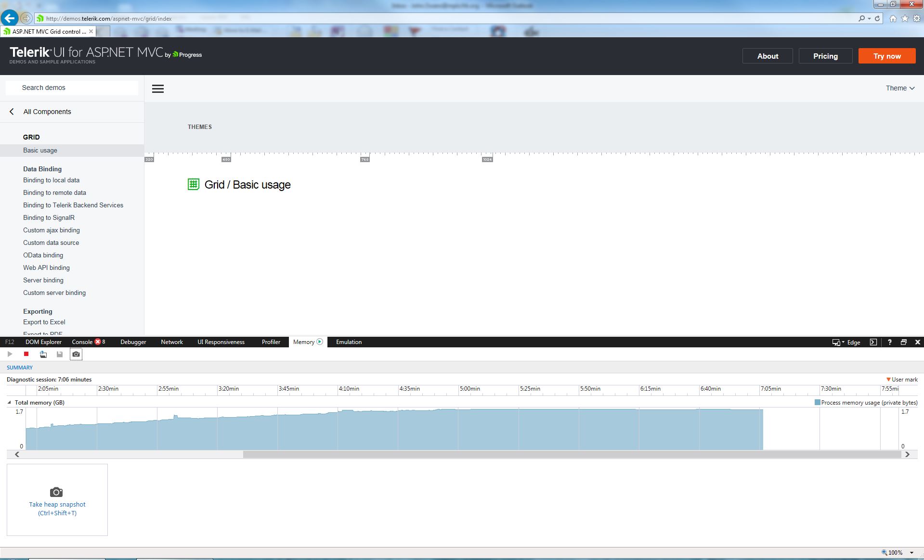The image size is (924, 560).
Task: Switch to the Profiler tab
Action: tap(271, 342)
